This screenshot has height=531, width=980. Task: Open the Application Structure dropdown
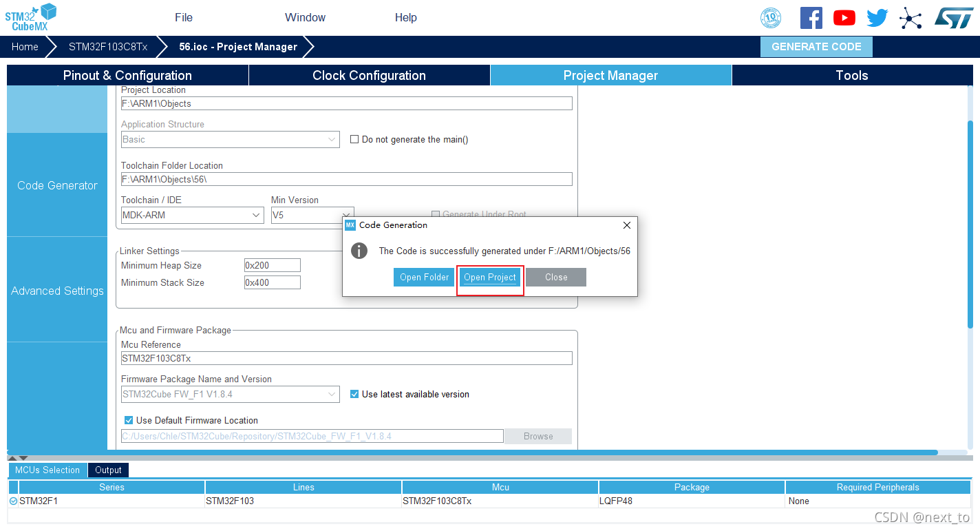230,139
